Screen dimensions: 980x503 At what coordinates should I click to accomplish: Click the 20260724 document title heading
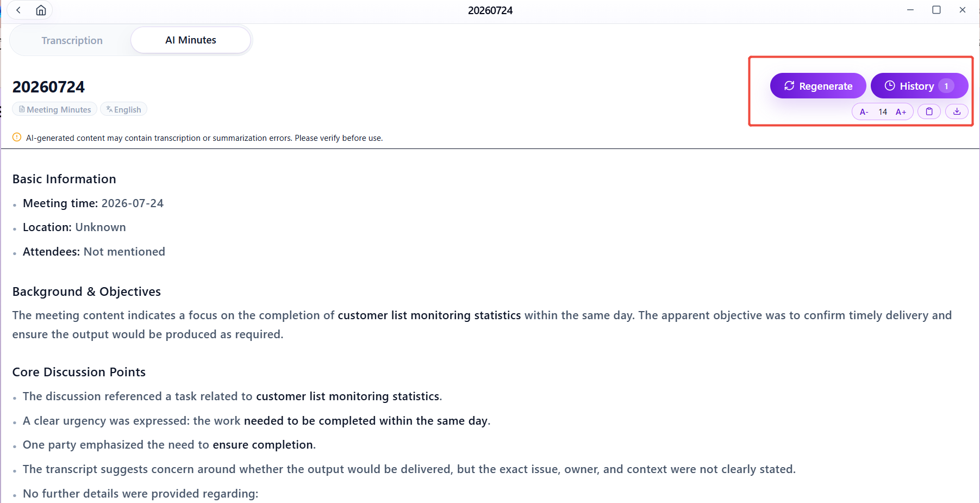(48, 87)
